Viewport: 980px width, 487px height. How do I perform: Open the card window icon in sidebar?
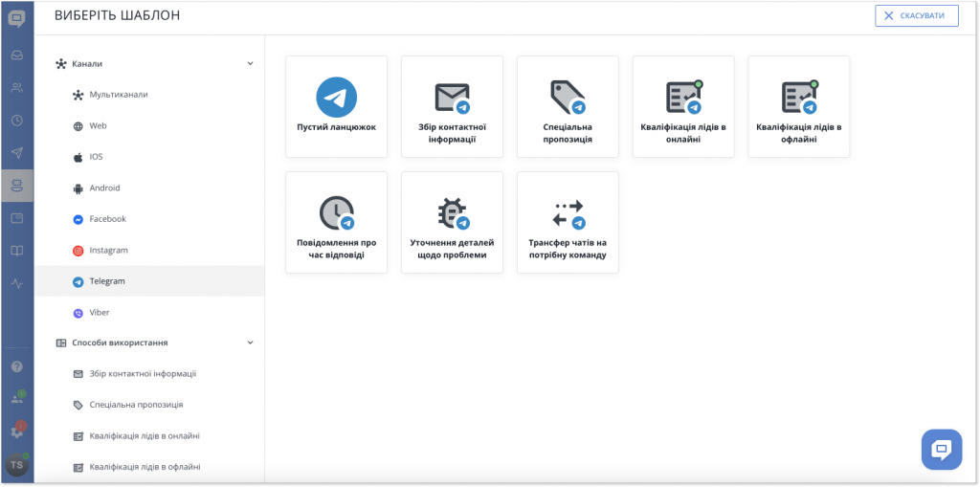17,218
